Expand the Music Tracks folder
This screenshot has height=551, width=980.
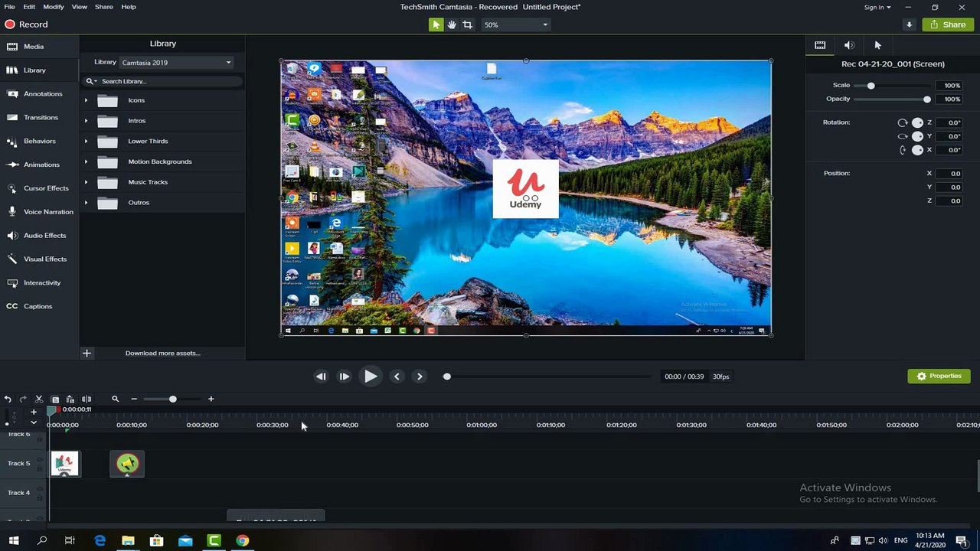pos(86,182)
